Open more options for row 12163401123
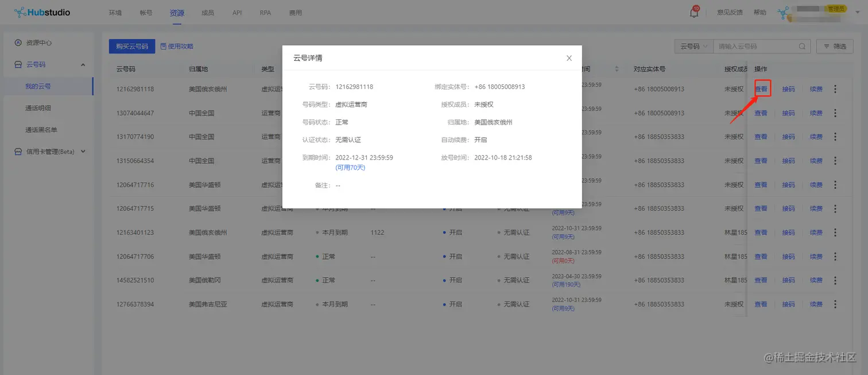This screenshot has width=868, height=375. tap(835, 233)
